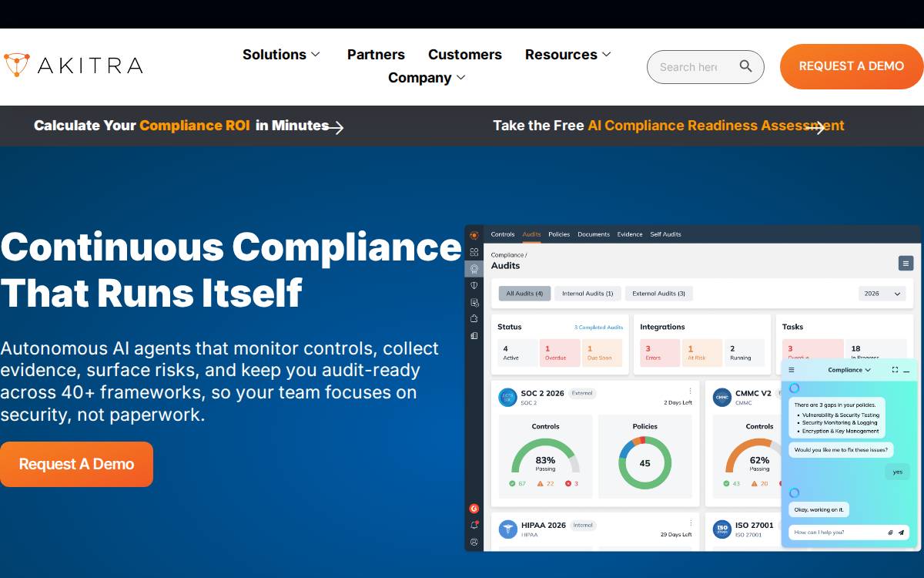The width and height of the screenshot is (924, 578).
Task: Open the notifications bell icon
Action: click(474, 525)
